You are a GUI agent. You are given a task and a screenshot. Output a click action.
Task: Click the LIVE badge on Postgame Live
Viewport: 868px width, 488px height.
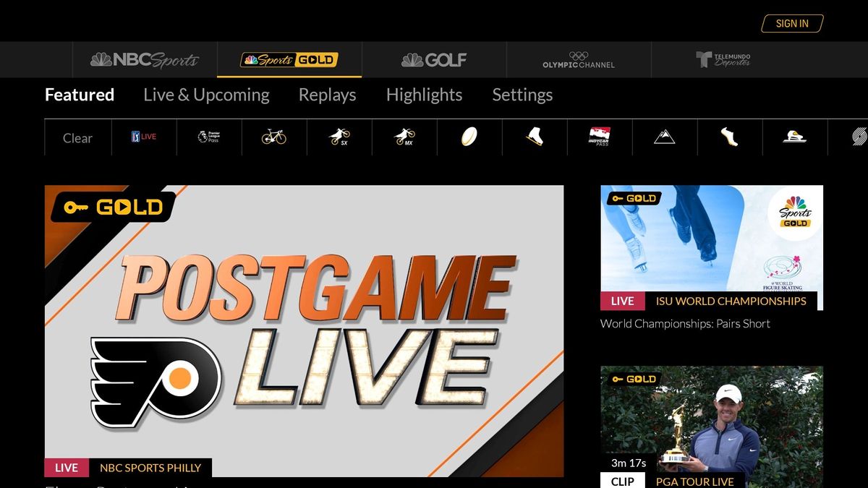[67, 468]
